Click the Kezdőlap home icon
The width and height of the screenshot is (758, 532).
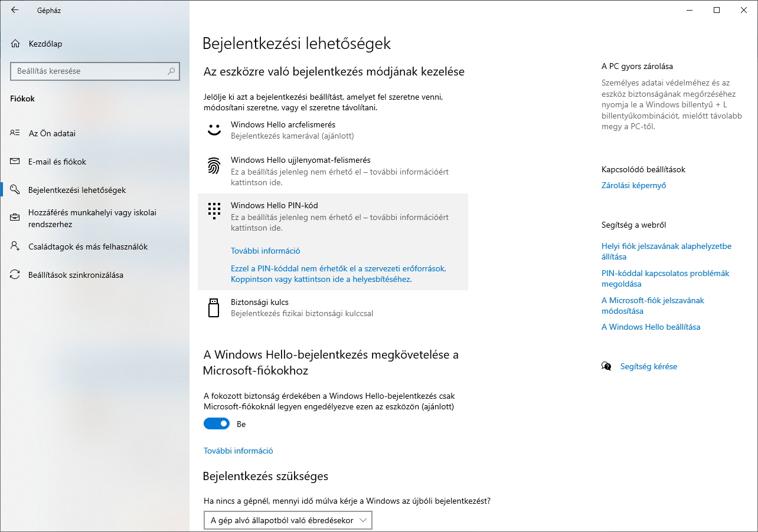point(15,44)
